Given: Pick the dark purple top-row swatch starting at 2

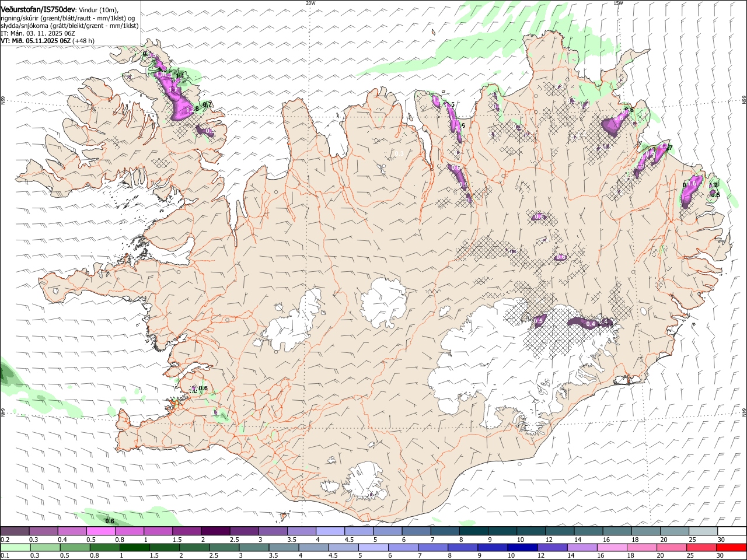Looking at the screenshot, I should point(215,531).
